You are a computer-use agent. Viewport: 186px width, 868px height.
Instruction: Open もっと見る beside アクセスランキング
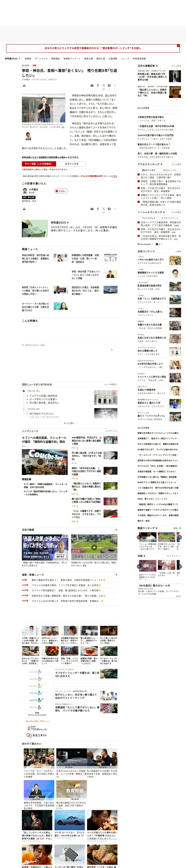tap(176, 164)
